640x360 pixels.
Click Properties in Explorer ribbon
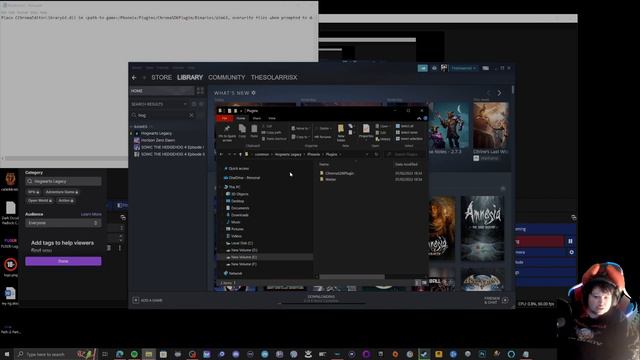click(x=366, y=131)
